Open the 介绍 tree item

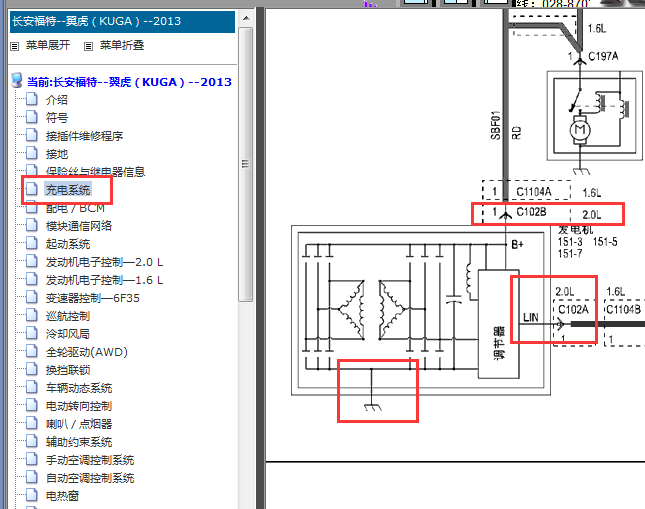point(57,100)
